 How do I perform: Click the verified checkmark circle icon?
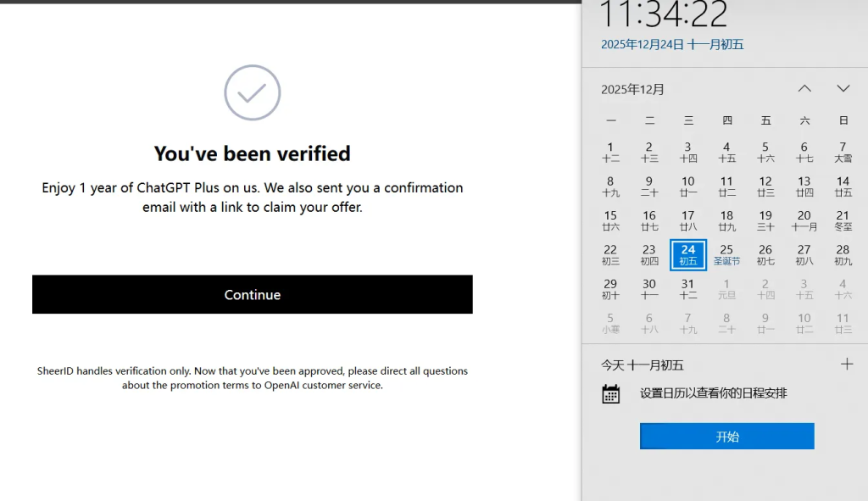click(252, 92)
